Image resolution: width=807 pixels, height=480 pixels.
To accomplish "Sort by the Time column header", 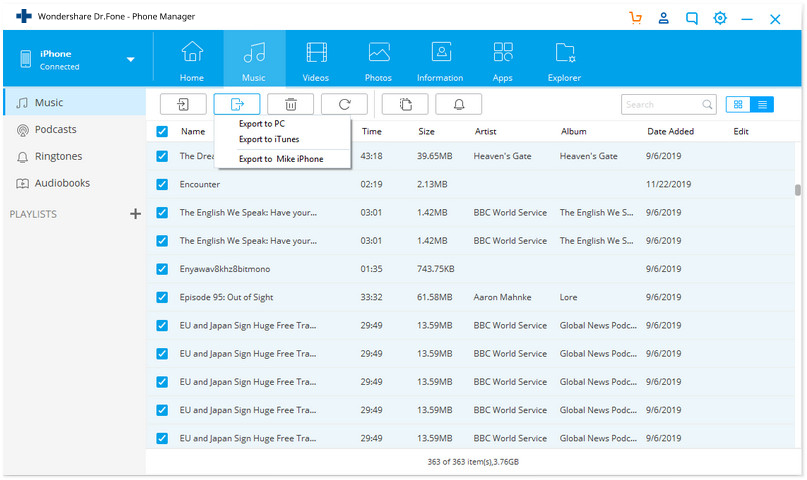I will click(371, 132).
